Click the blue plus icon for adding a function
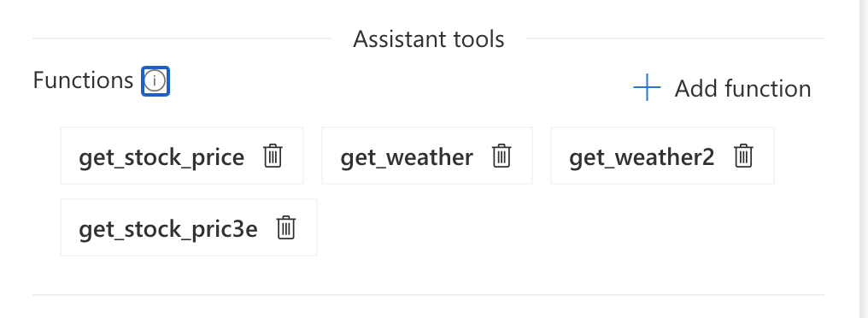Screen dimensions: 868x318 (647, 88)
